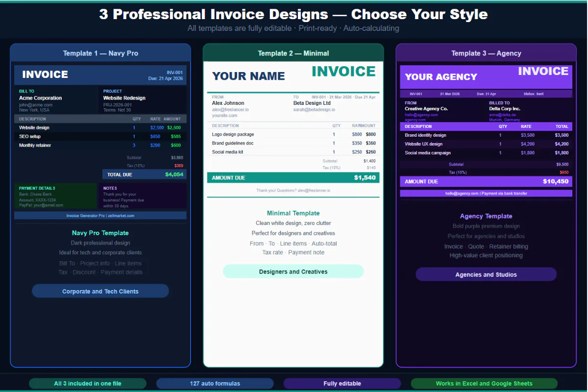Select the Template 1 — Navy Pro header
The image size is (588, 392).
(x=100, y=53)
